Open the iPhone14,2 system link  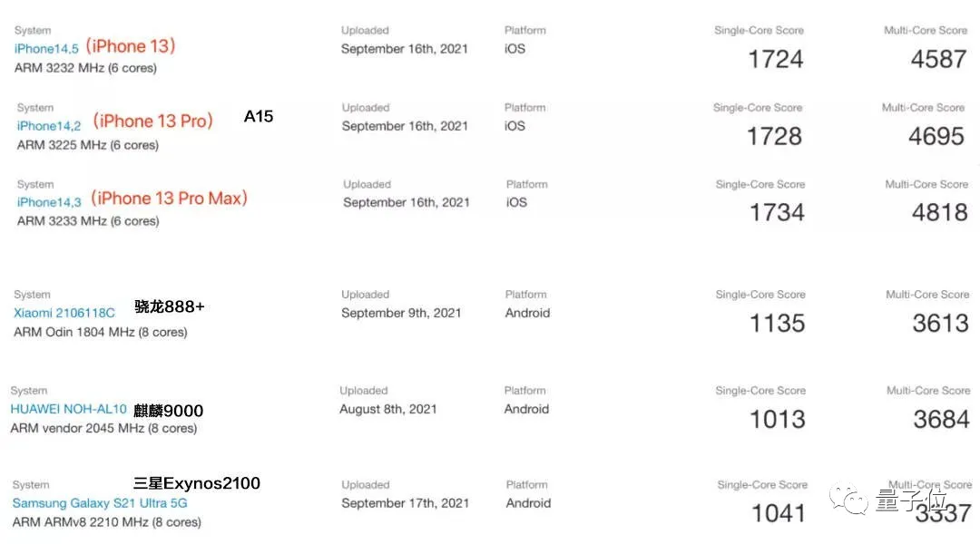(x=49, y=126)
